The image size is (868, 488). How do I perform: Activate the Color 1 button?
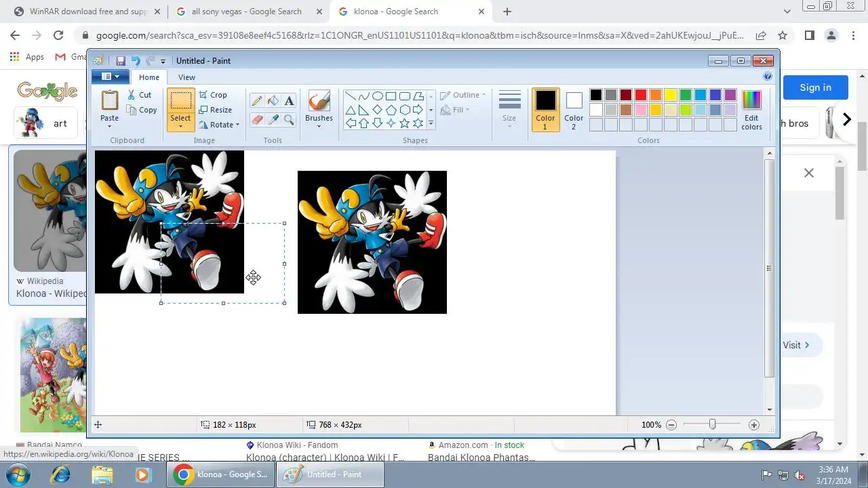coord(545,110)
